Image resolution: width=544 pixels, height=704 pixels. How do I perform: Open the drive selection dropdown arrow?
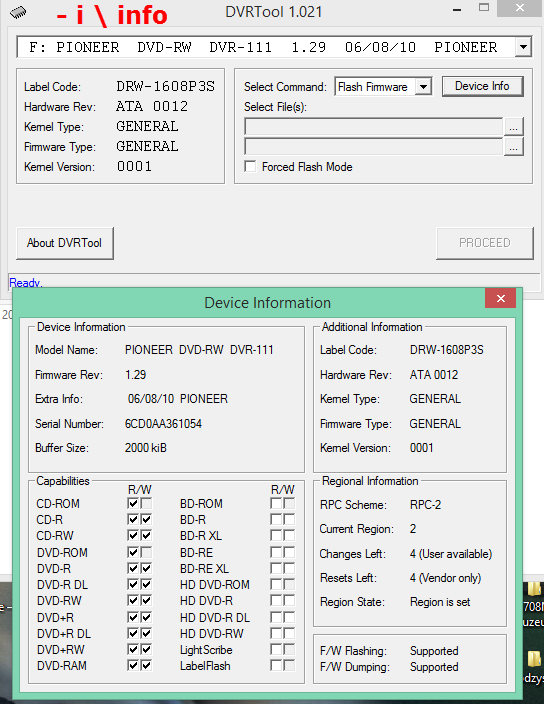pos(523,47)
